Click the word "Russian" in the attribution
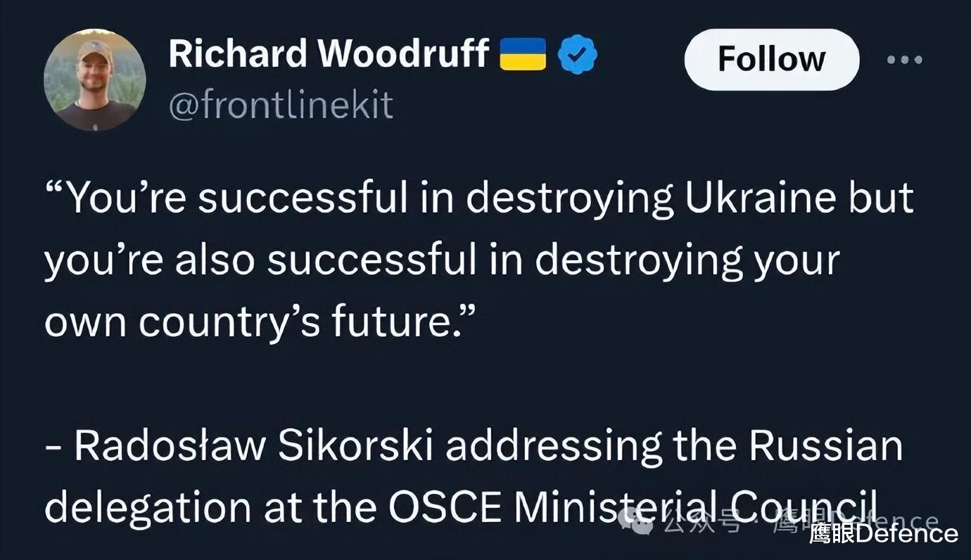The image size is (971, 560). [x=825, y=446]
